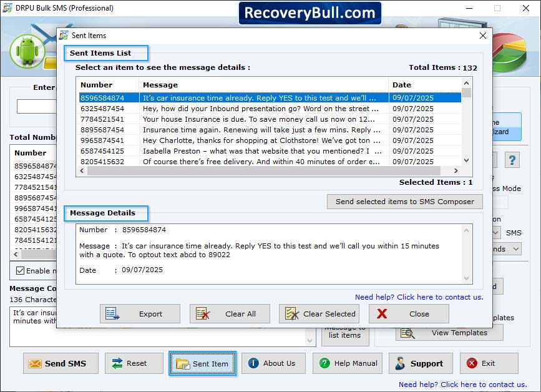Click the blue question mark help icon
Viewport: 541px width, 392px height.
(x=512, y=160)
